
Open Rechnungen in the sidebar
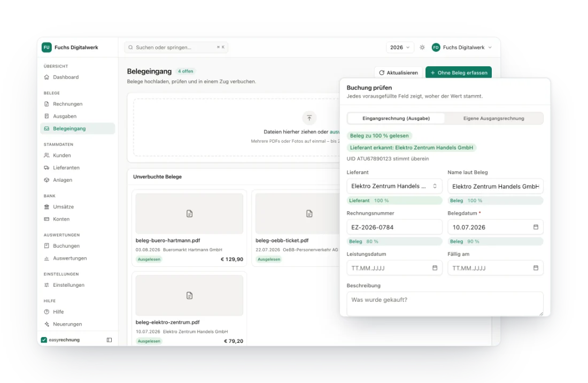coord(78,104)
